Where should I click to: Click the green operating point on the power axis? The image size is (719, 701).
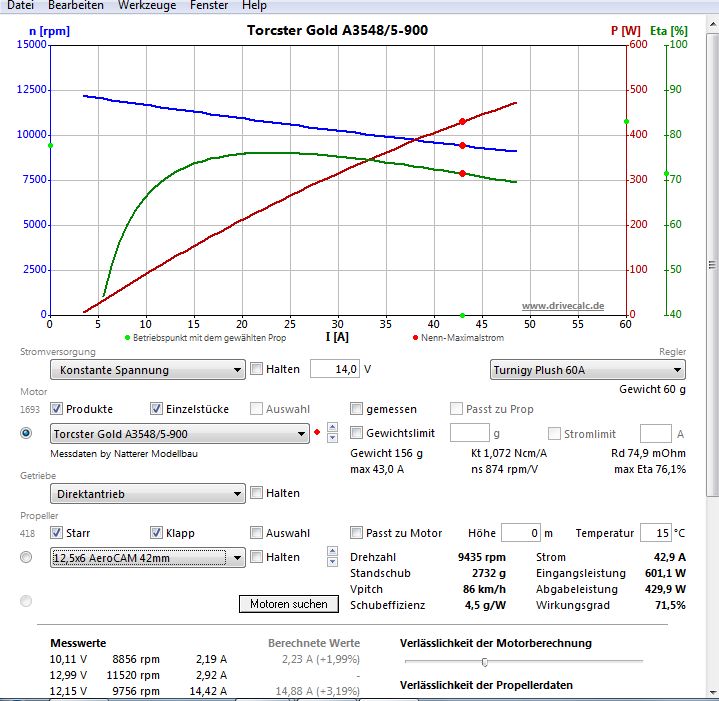[x=626, y=121]
